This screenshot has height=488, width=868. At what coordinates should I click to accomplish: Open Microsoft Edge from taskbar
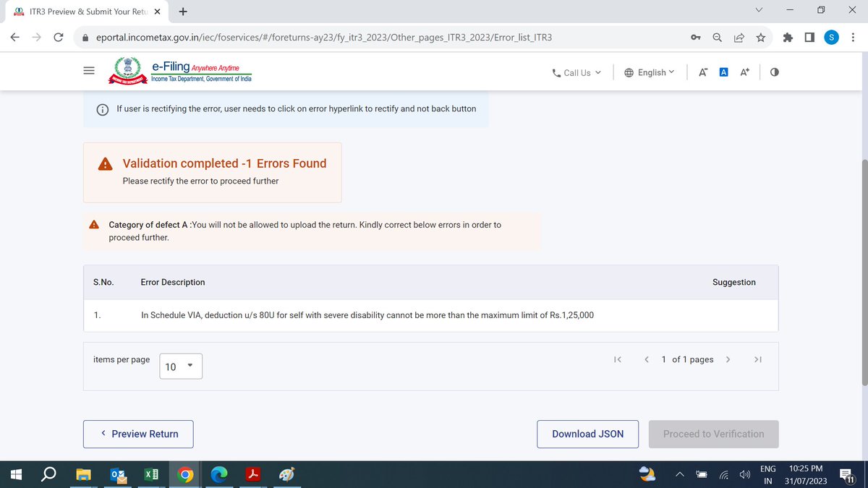[x=219, y=474]
